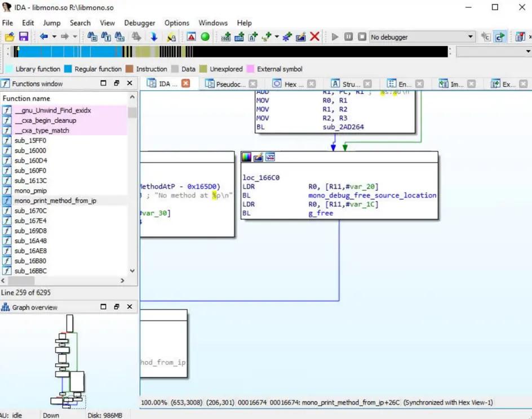Select sub_1670C in the functions list
The width and height of the screenshot is (532, 419).
[x=30, y=211]
